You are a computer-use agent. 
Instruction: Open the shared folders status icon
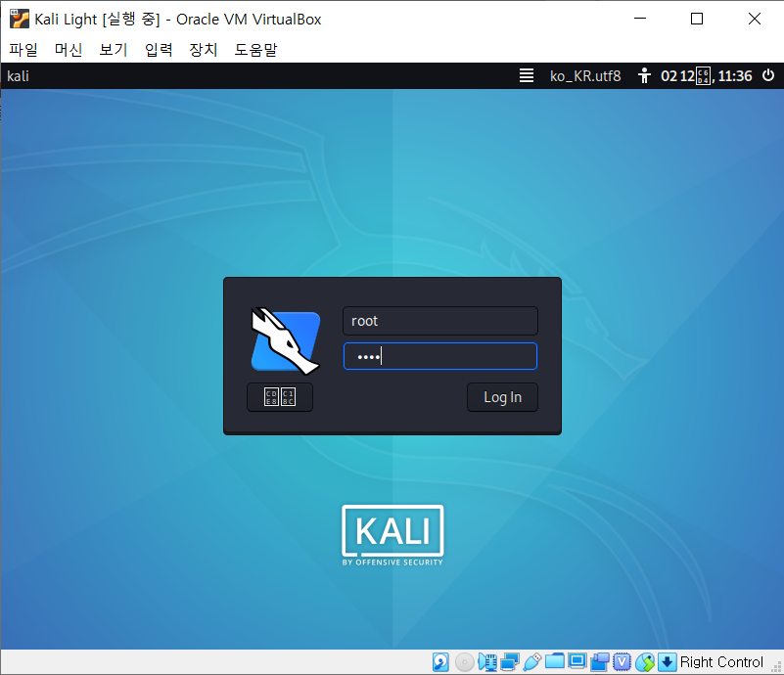click(x=555, y=662)
